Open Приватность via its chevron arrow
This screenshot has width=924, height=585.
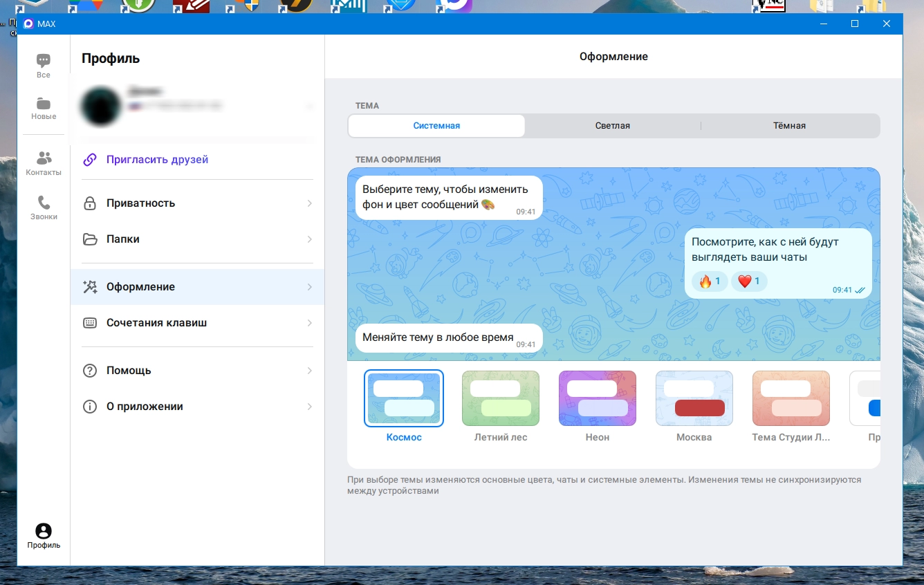tap(310, 203)
